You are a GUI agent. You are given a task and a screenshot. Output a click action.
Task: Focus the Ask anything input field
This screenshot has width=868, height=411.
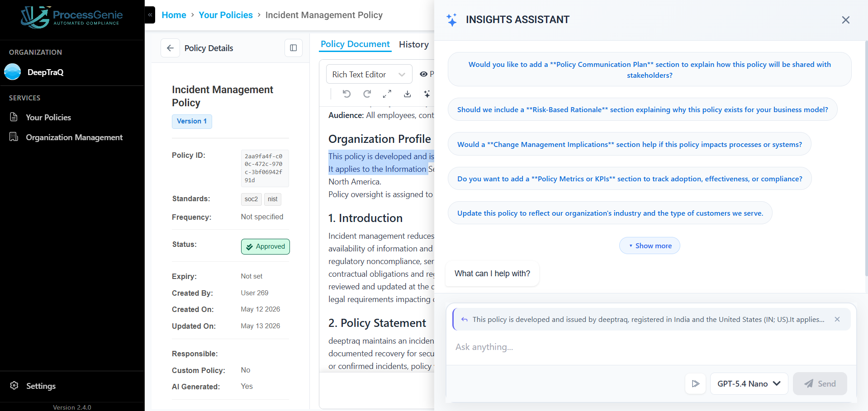point(651,347)
